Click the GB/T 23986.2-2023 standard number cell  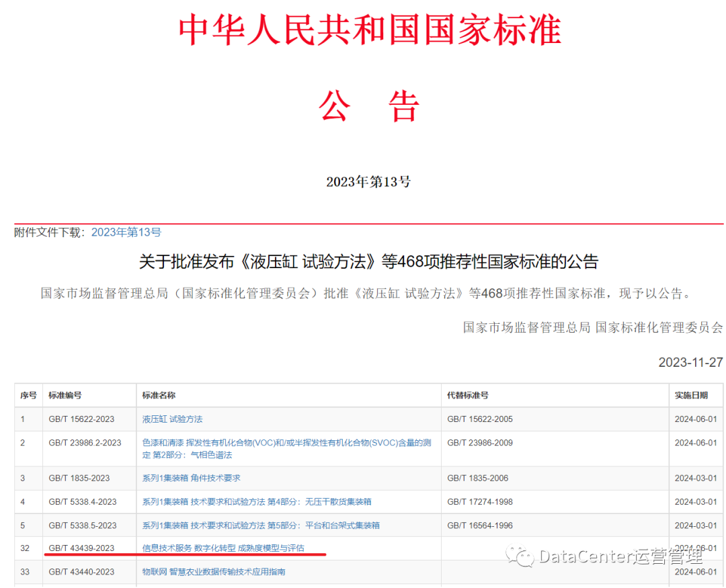pyautogui.click(x=85, y=443)
